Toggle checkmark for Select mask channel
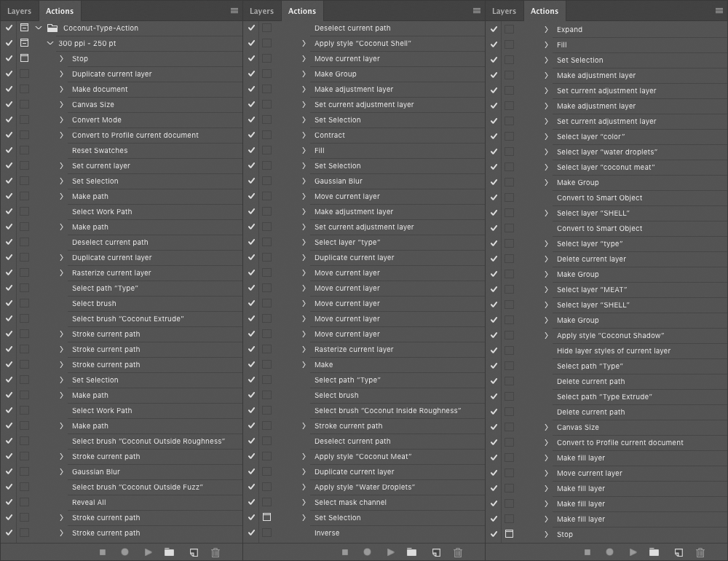The height and width of the screenshot is (561, 728). pos(251,502)
